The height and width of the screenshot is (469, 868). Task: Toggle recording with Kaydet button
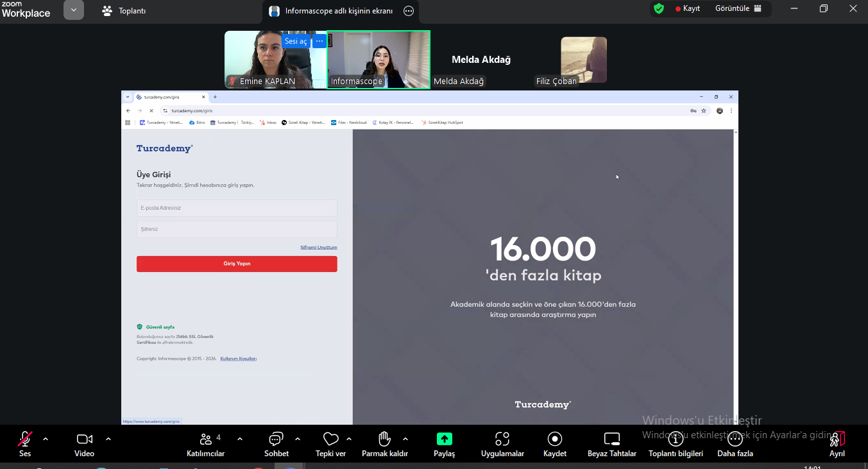click(554, 443)
